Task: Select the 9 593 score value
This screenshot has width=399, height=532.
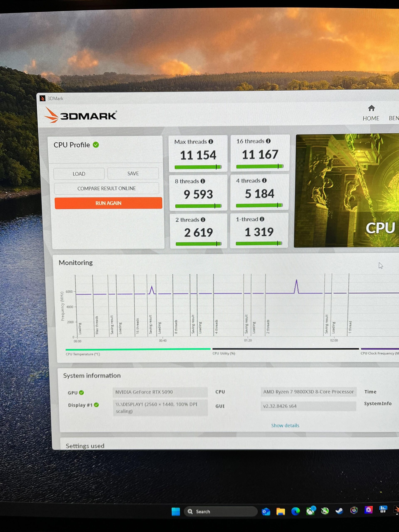Action: click(x=198, y=194)
